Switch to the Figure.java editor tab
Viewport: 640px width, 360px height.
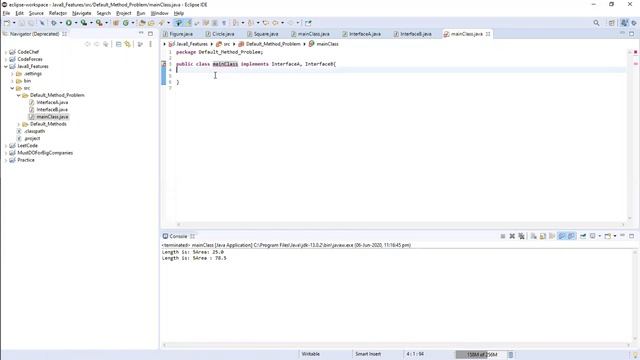tap(178, 34)
